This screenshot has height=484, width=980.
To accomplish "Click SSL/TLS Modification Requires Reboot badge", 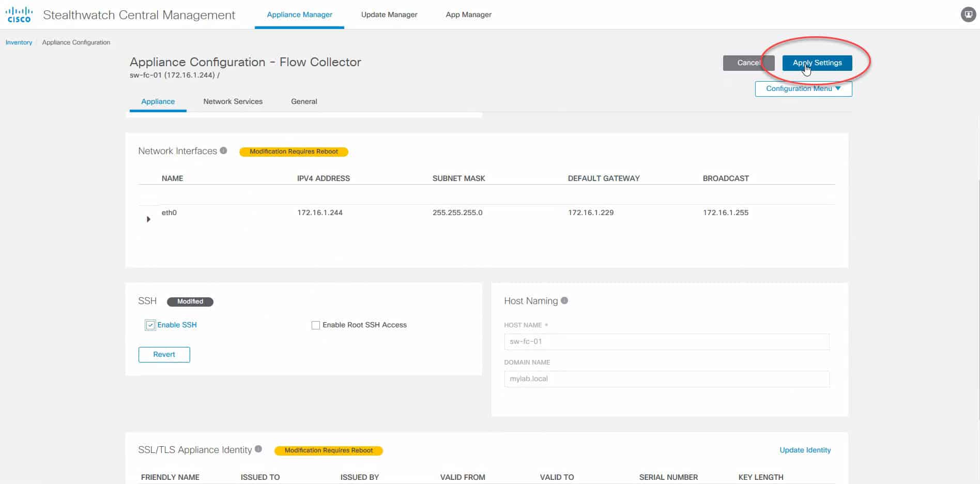I will 329,450.
